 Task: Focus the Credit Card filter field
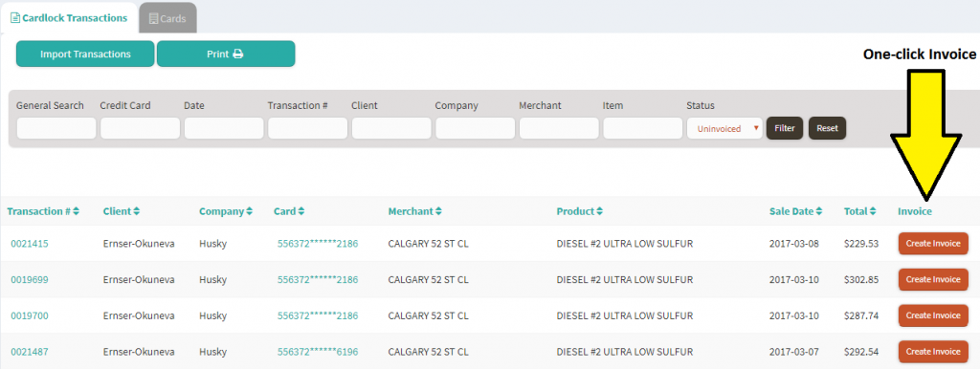click(x=140, y=128)
